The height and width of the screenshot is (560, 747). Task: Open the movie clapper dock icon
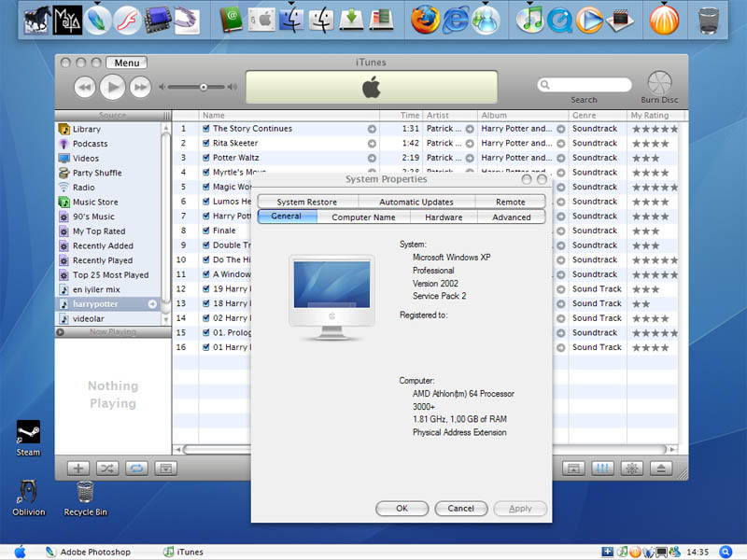(x=619, y=21)
